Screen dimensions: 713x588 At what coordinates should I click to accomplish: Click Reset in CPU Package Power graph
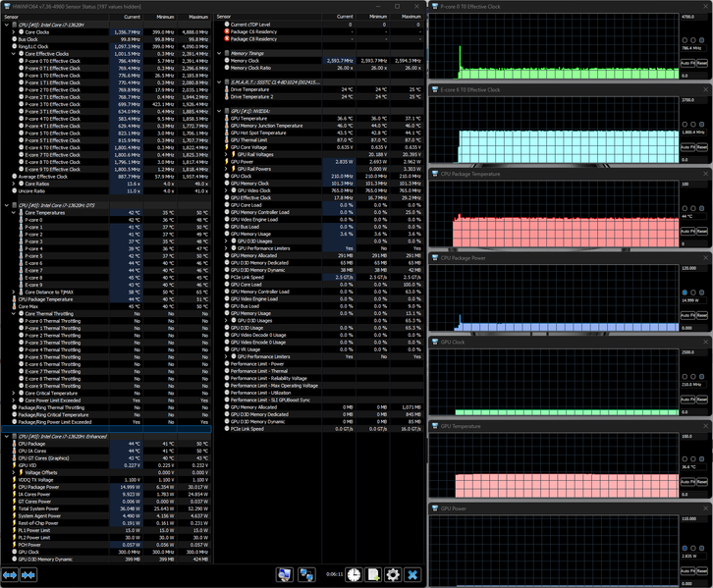click(x=702, y=315)
